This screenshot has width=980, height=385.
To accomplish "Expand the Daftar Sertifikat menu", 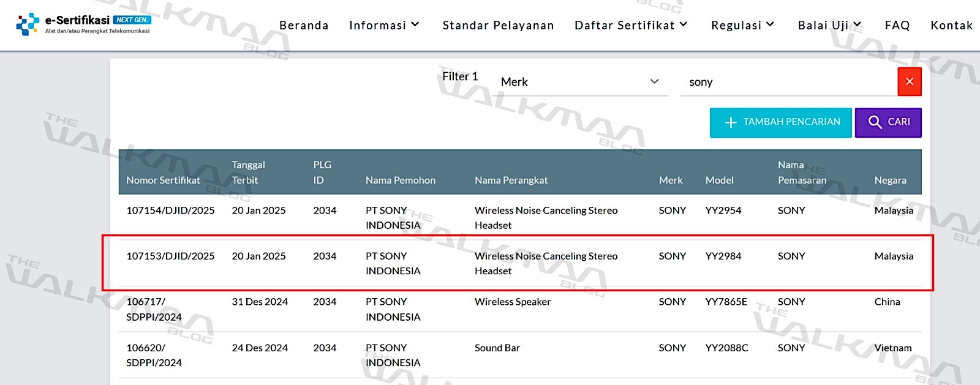I will click(x=631, y=25).
